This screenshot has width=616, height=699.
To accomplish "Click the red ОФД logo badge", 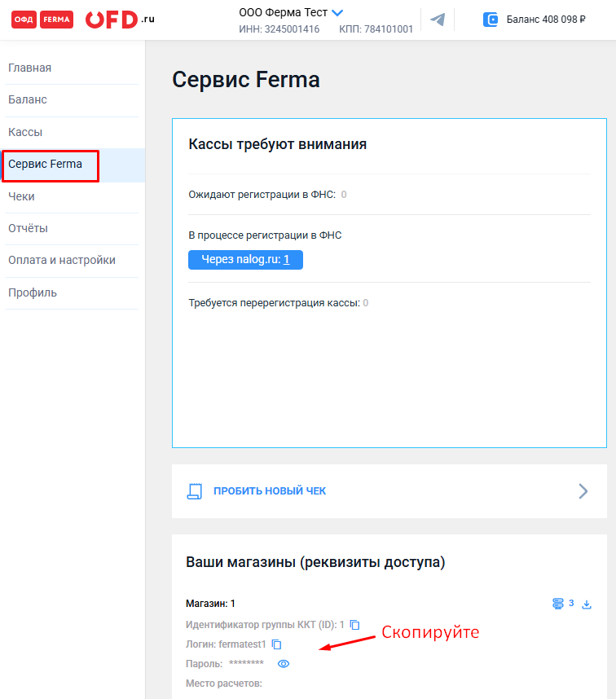I will click(24, 20).
